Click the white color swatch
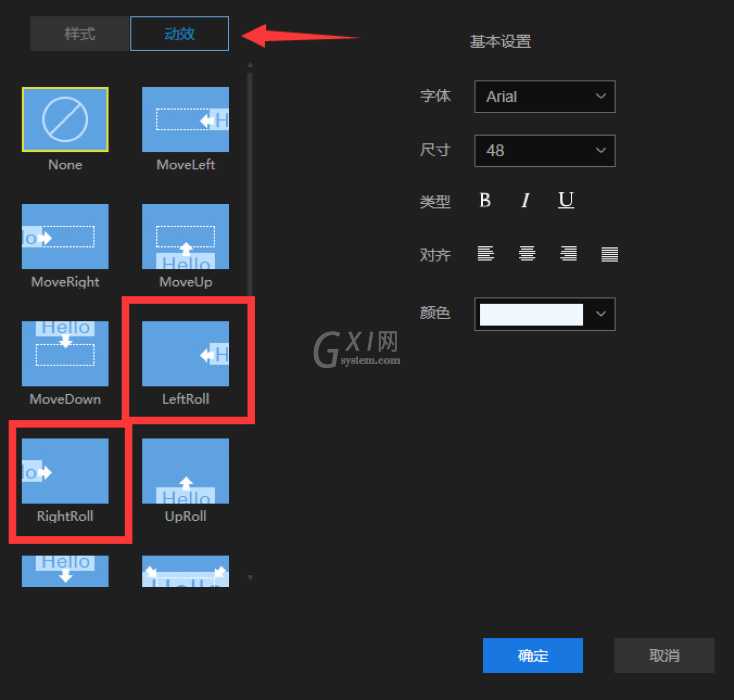Screen dimensions: 734x700 [x=531, y=314]
